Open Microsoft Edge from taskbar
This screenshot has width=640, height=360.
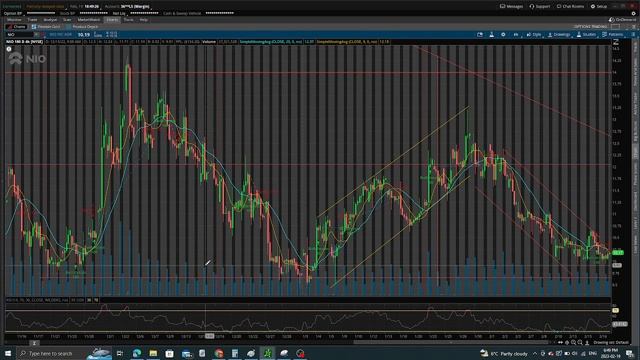click(137, 353)
